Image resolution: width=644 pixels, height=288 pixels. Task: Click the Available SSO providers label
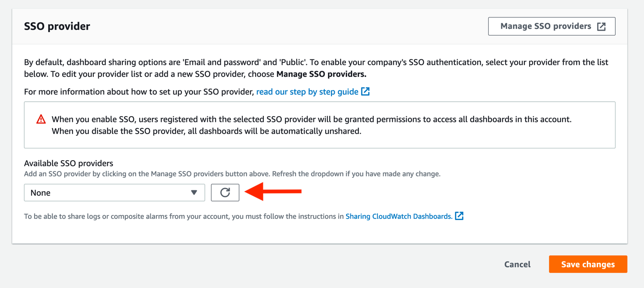pyautogui.click(x=68, y=163)
